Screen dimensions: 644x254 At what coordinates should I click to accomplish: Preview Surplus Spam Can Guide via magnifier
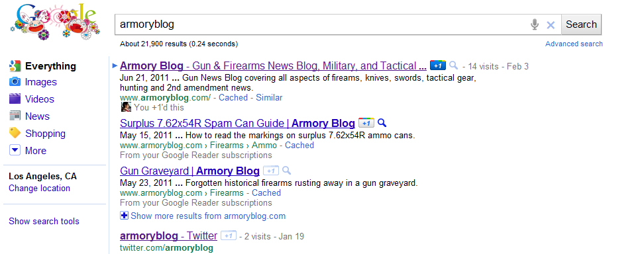(382, 122)
